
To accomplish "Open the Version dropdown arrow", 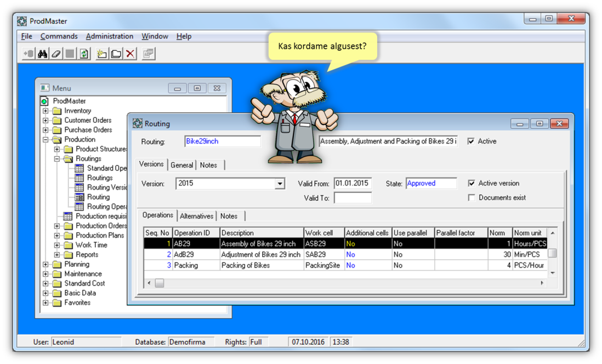I will tap(280, 184).
